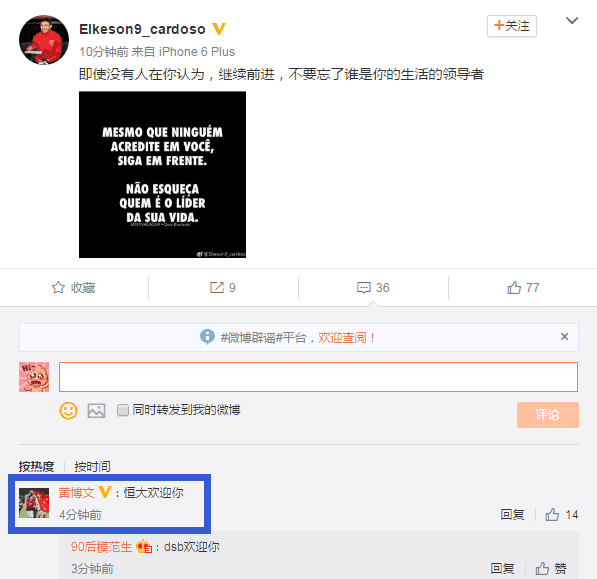Open the 欢迎查阅 link
The width and height of the screenshot is (597, 579).
[x=346, y=338]
